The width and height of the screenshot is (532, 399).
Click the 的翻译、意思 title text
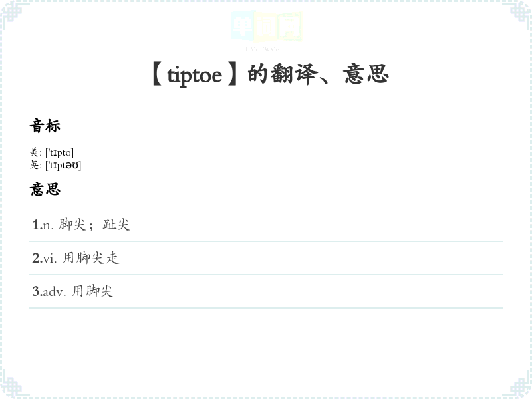[318, 74]
